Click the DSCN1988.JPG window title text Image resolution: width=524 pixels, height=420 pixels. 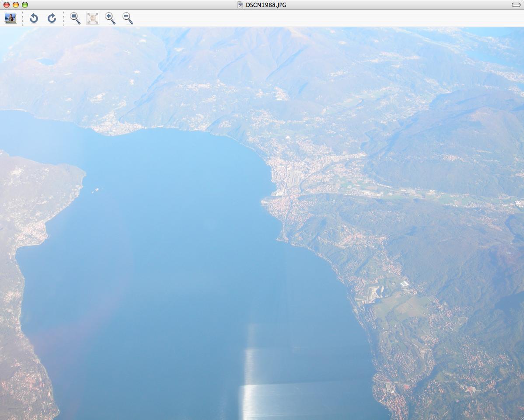pyautogui.click(x=266, y=5)
